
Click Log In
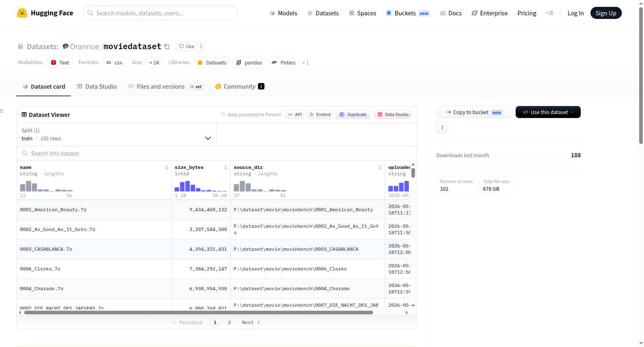click(x=576, y=13)
